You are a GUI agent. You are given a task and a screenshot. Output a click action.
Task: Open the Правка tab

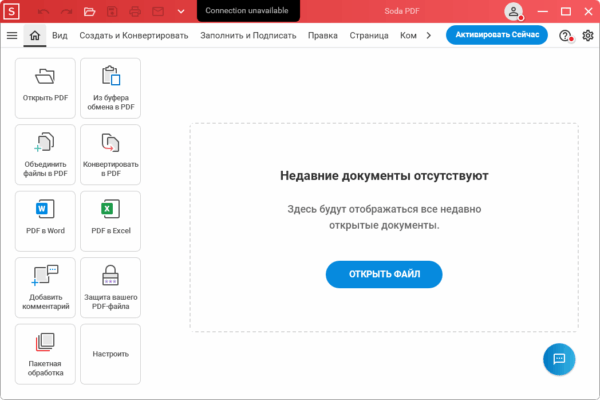tap(323, 36)
